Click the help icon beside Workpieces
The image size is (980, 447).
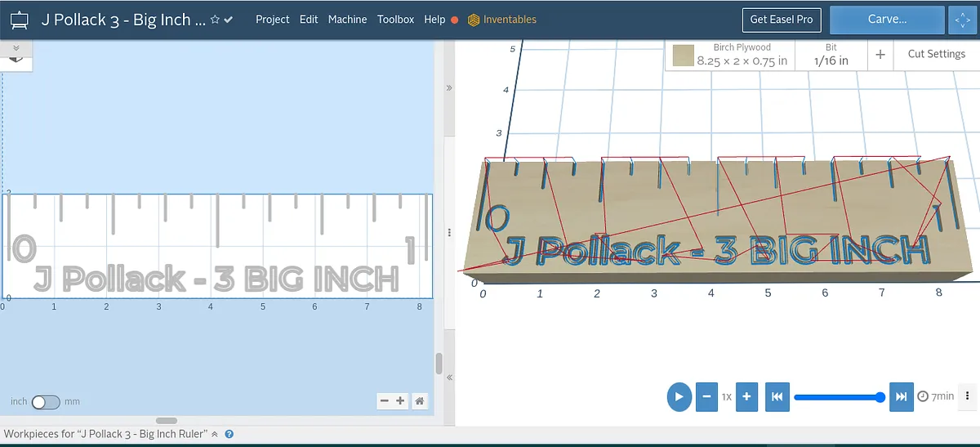pos(229,434)
